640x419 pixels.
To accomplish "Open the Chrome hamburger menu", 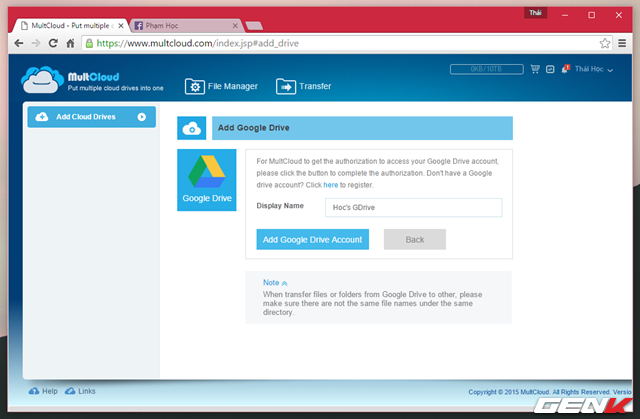I will (x=623, y=43).
